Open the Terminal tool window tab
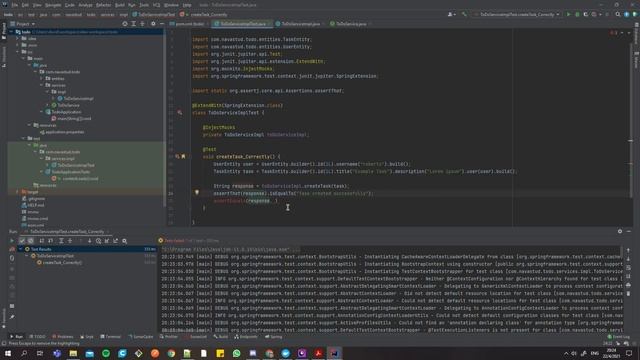Screen dimensions: 640x360 click(111, 337)
